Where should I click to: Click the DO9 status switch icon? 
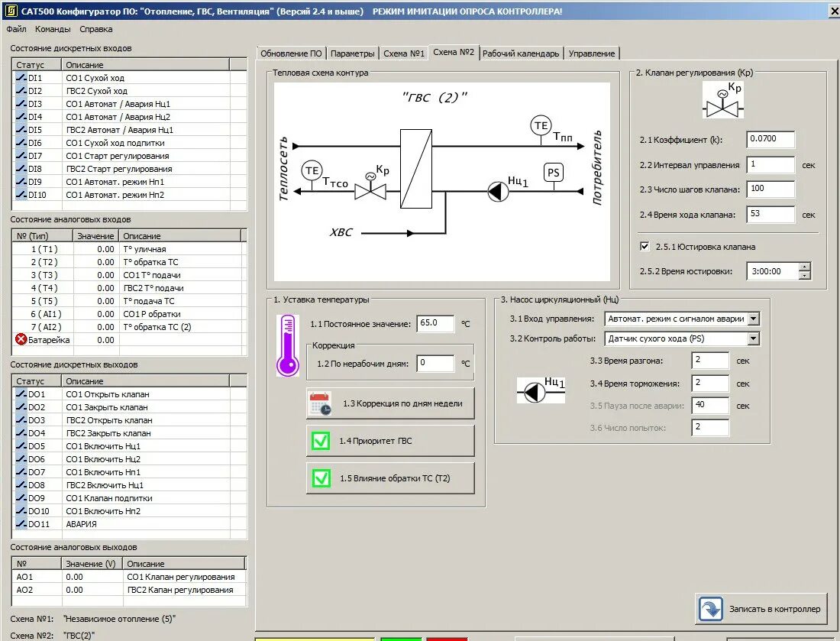(21, 498)
